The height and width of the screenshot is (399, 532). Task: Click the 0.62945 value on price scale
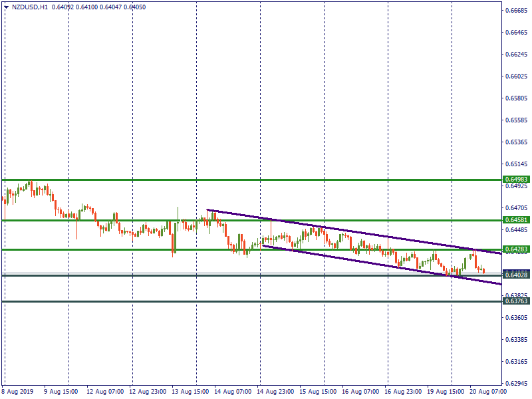click(x=516, y=384)
